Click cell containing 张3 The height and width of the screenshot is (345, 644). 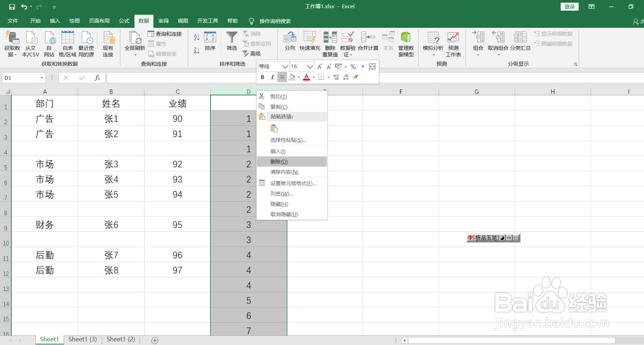click(x=111, y=164)
